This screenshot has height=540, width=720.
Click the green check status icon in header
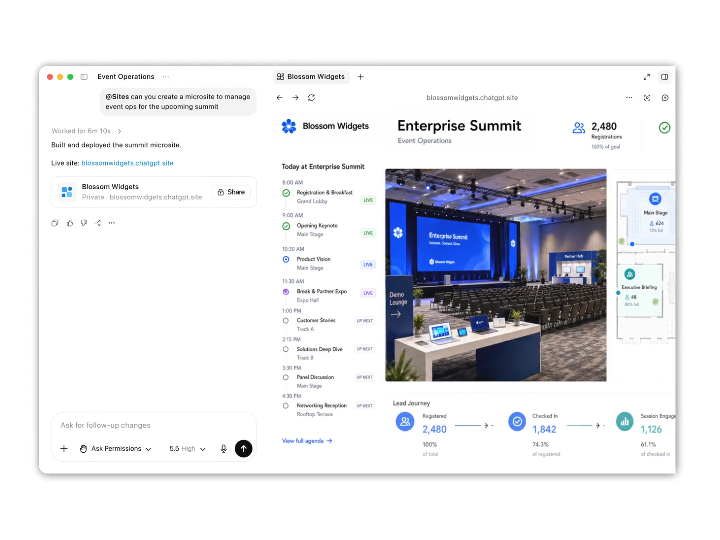click(664, 128)
